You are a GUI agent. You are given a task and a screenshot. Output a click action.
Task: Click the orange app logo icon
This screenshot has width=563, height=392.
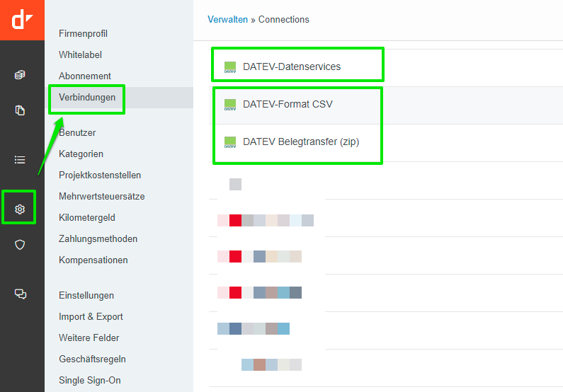22,20
